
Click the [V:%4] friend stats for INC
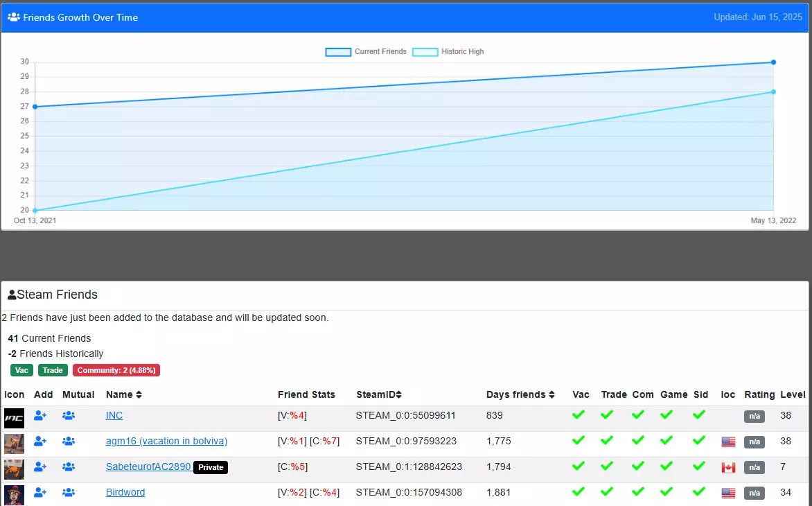click(292, 415)
